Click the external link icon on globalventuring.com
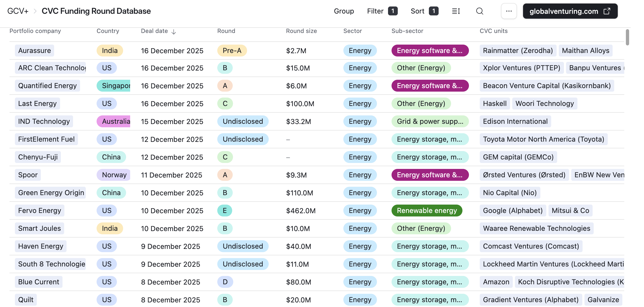 tap(607, 11)
